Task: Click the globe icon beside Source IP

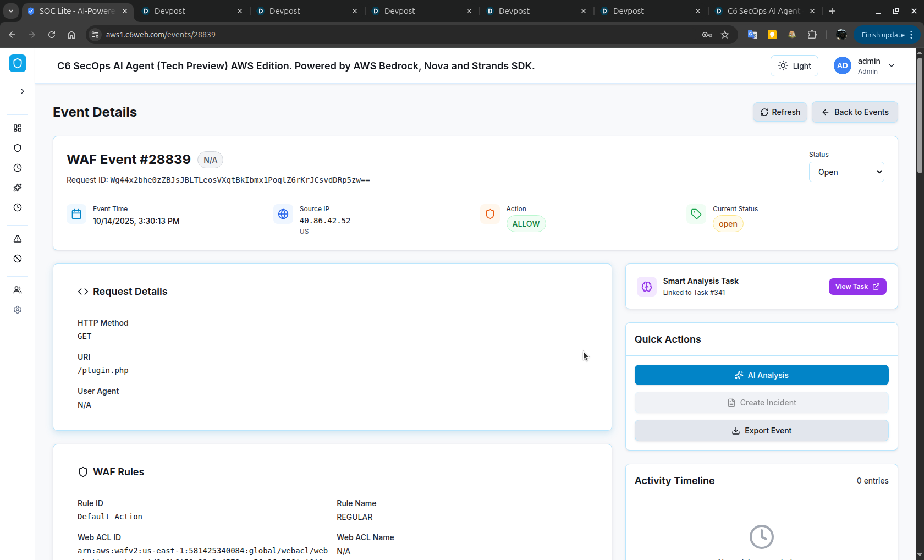Action: (x=283, y=214)
